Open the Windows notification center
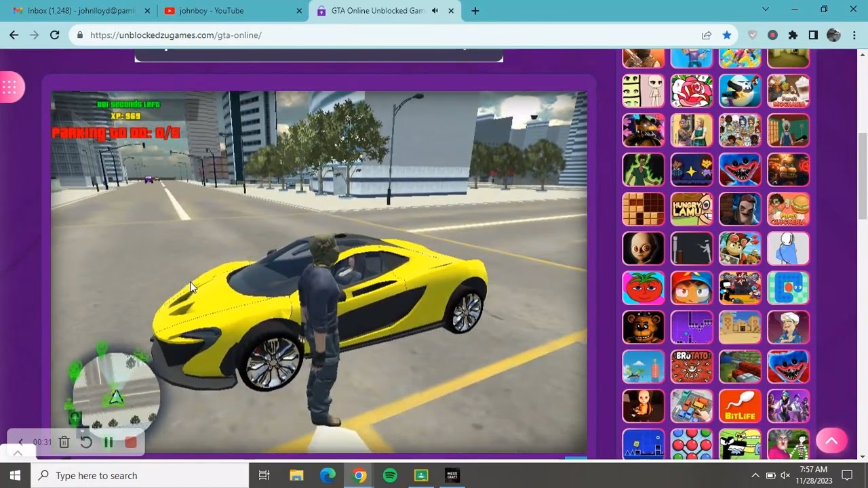868x488 pixels. [847, 475]
